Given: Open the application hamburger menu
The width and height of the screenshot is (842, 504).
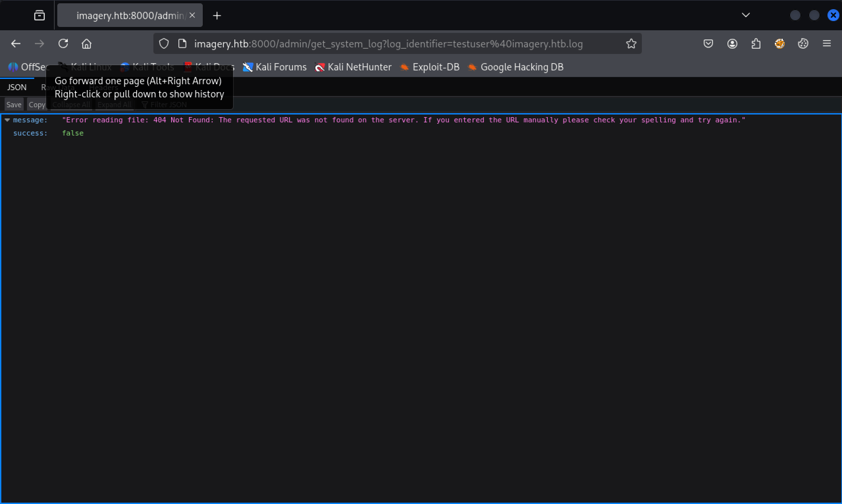Looking at the screenshot, I should point(827,44).
